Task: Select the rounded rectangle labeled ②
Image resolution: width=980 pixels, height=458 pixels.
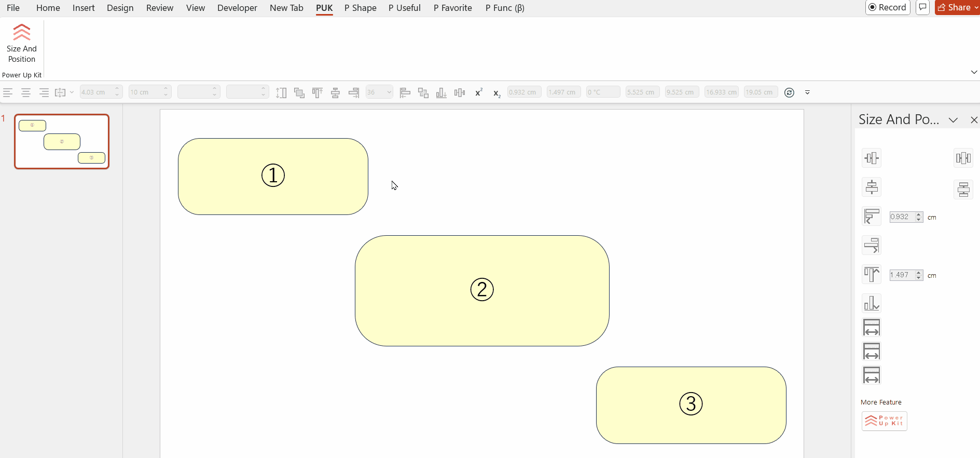Action: (x=481, y=312)
